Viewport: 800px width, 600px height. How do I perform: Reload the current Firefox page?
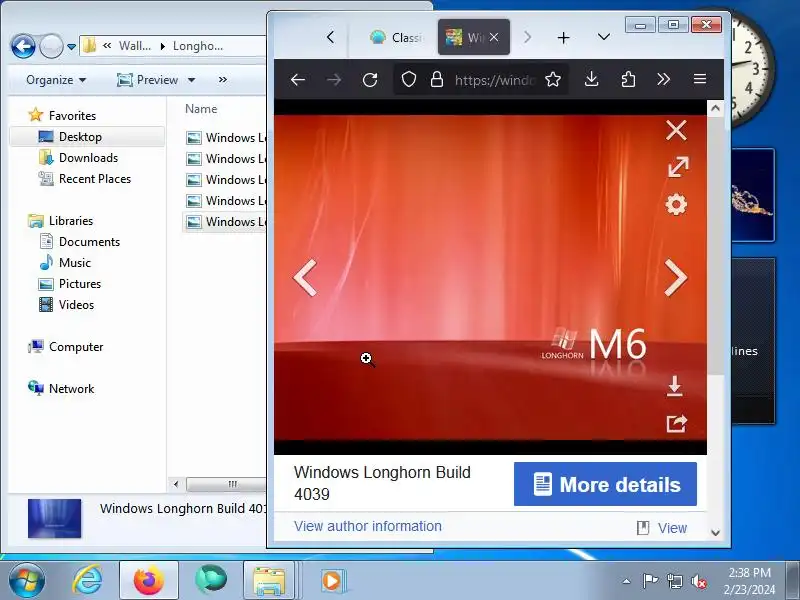click(370, 80)
